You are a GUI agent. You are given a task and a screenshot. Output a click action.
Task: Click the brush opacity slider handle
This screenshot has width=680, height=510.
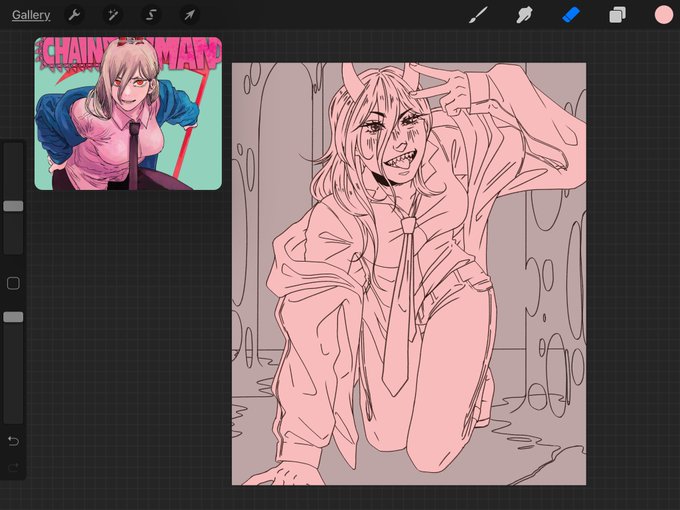click(13, 317)
